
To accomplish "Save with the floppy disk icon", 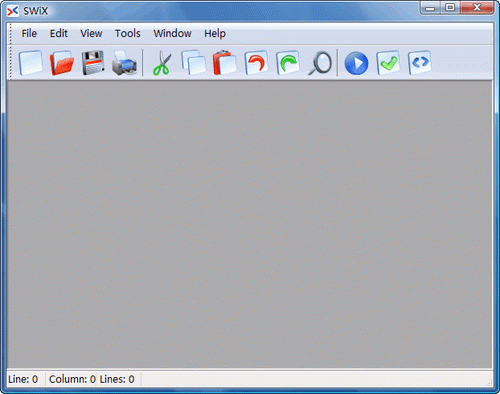I will tap(93, 63).
